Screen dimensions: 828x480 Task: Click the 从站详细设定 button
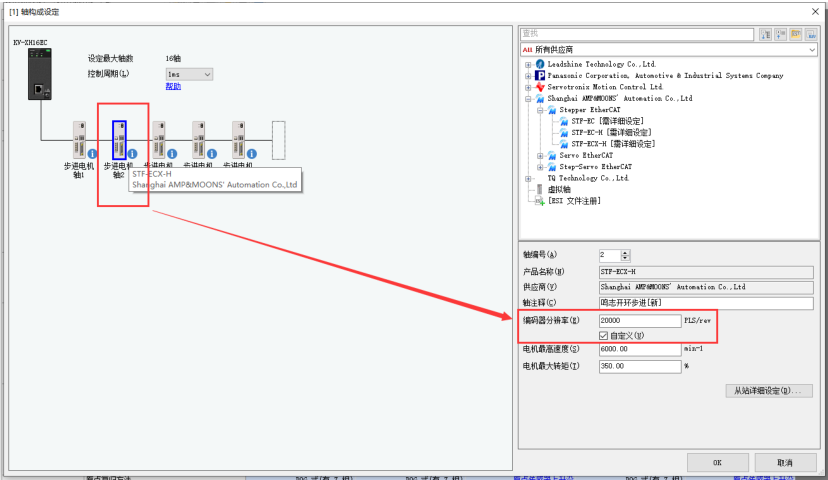pyautogui.click(x=768, y=390)
